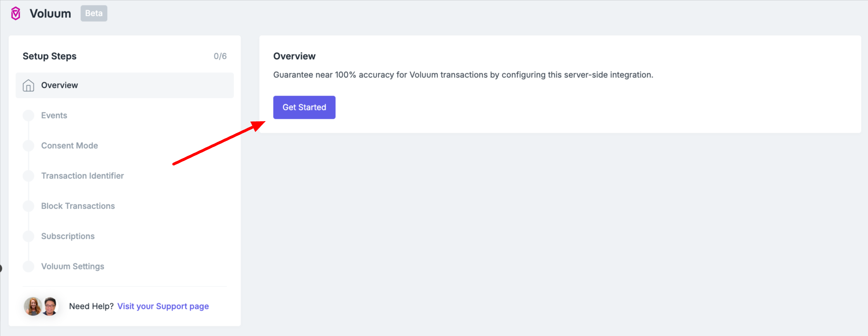Click the Voluum Settings step circle
The height and width of the screenshot is (336, 868).
[28, 266]
